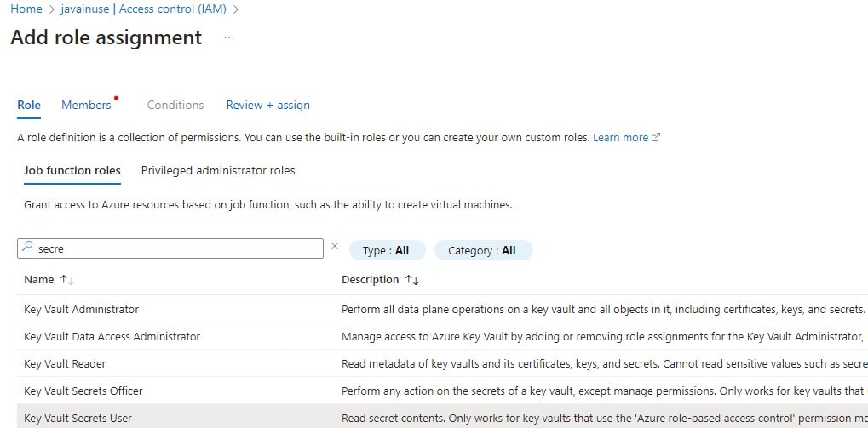Click into the role search field containing secre

[170, 248]
